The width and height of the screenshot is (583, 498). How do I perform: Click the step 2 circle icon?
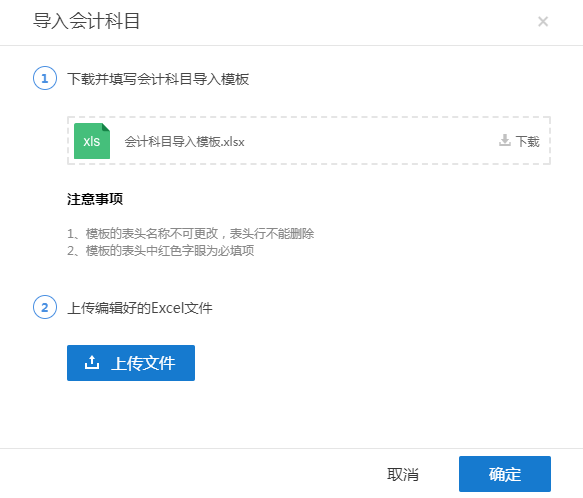pos(45,308)
